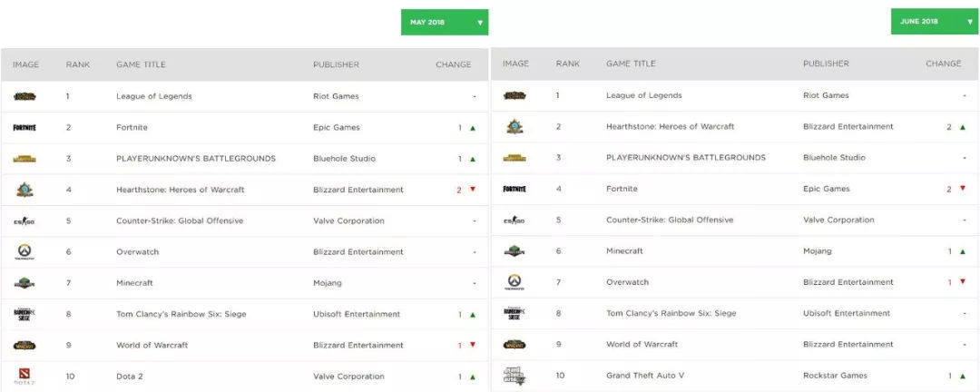Click RANK column header in June table

[567, 64]
